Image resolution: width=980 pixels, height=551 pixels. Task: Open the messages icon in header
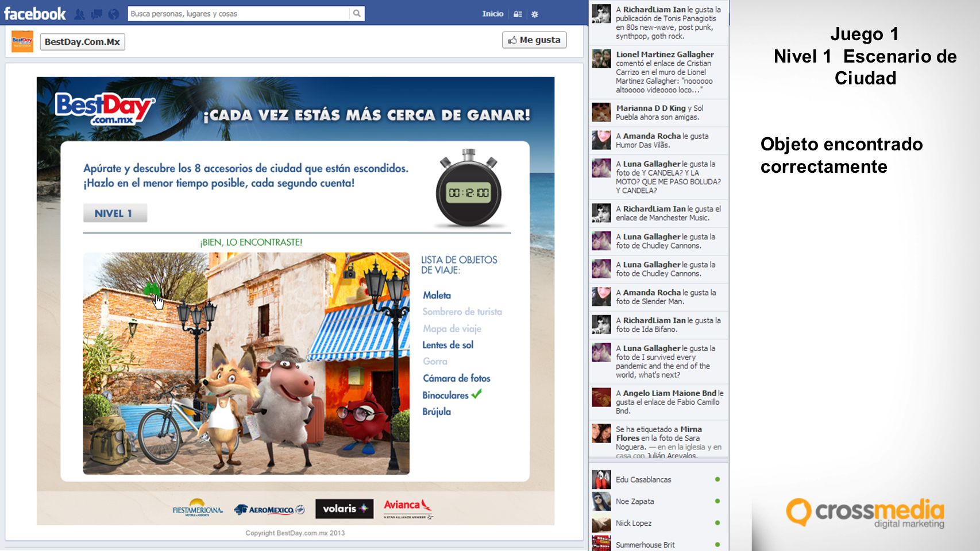[97, 14]
